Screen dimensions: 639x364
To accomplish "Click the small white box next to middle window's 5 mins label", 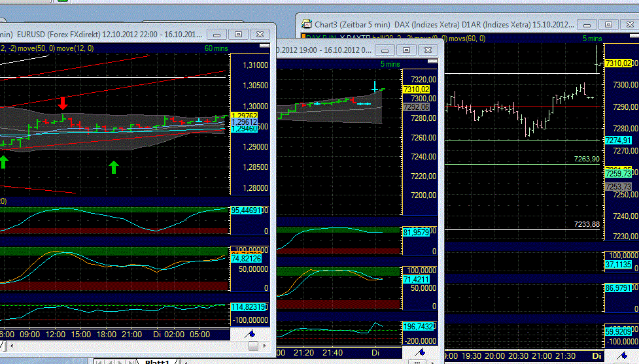I will 432,61.
